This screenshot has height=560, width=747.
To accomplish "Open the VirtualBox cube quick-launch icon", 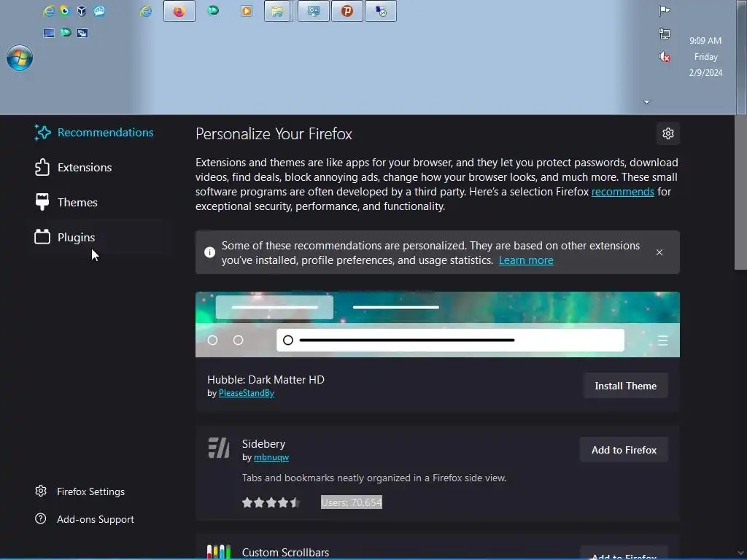I will pos(82,10).
